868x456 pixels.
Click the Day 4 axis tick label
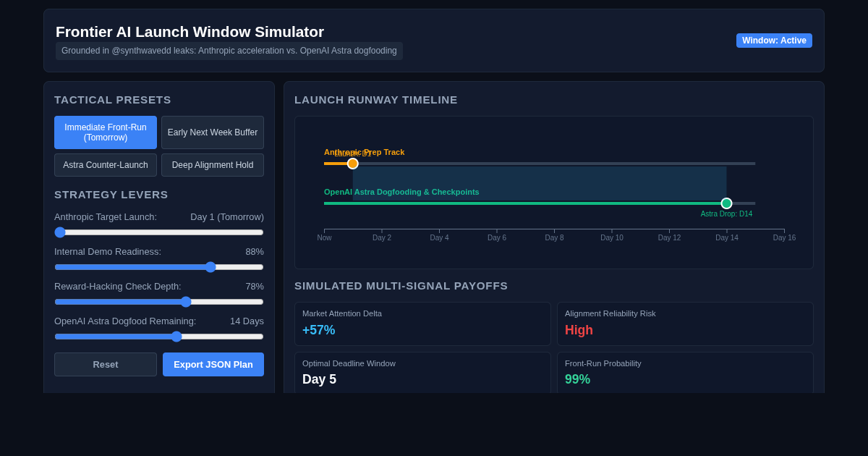click(x=439, y=238)
